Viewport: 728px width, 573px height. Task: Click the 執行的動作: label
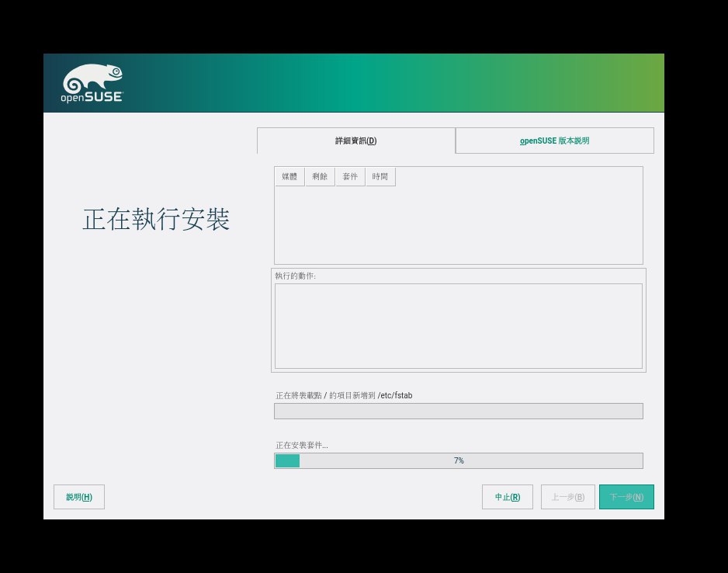tap(295, 276)
